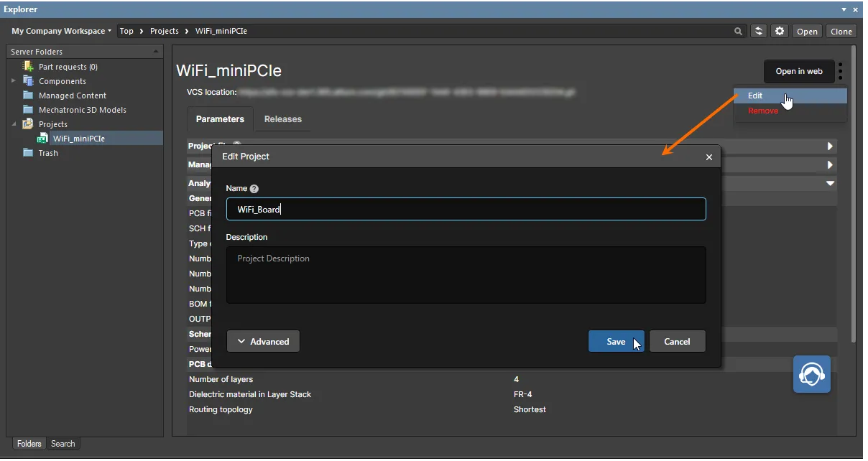Choose Edit from the project context menu
The image size is (868, 461).
pyautogui.click(x=790, y=96)
